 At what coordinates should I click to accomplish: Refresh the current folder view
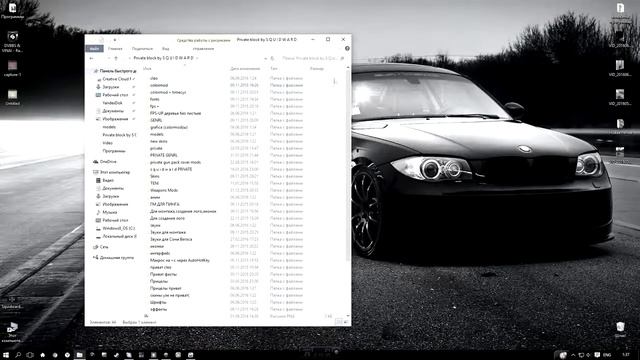(x=273, y=58)
